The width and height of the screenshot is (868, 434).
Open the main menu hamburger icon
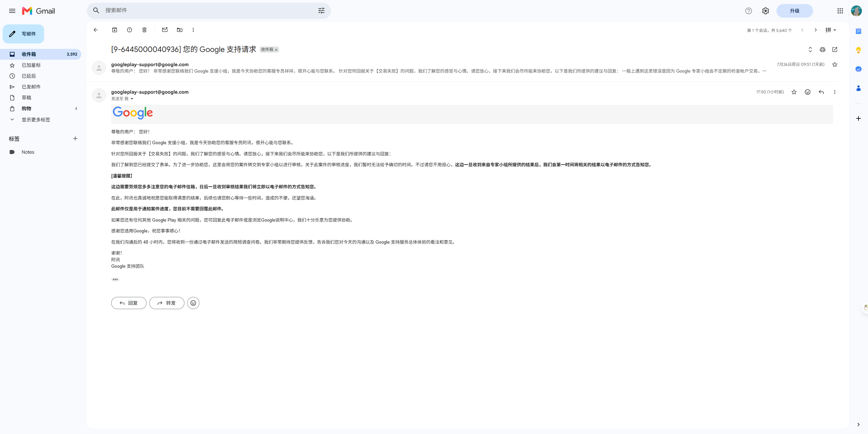12,11
